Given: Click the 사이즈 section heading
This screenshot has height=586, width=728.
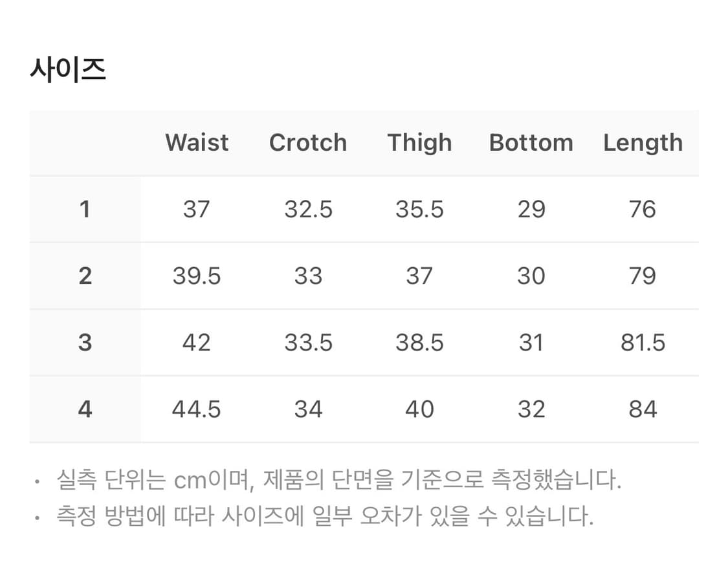Looking at the screenshot, I should coord(68,70).
